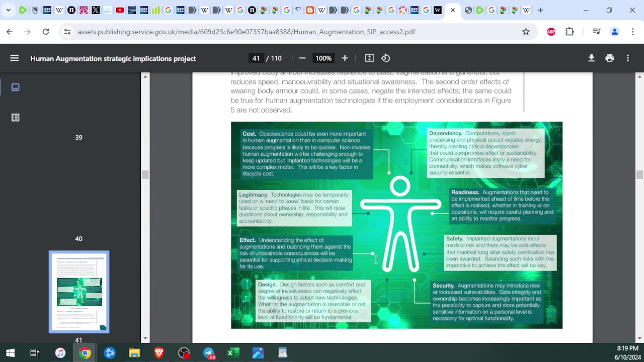
Task: Reload the current PDF page
Action: (x=46, y=32)
